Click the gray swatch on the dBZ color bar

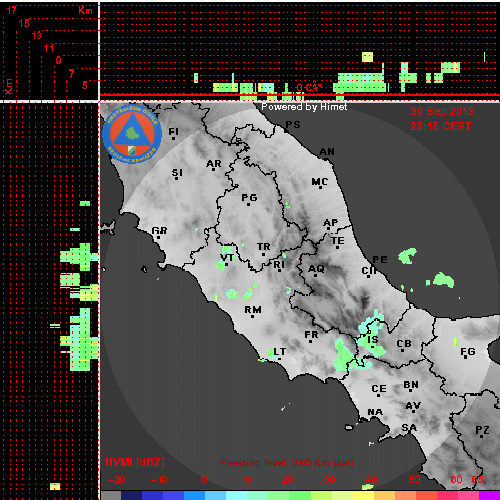(x=111, y=496)
